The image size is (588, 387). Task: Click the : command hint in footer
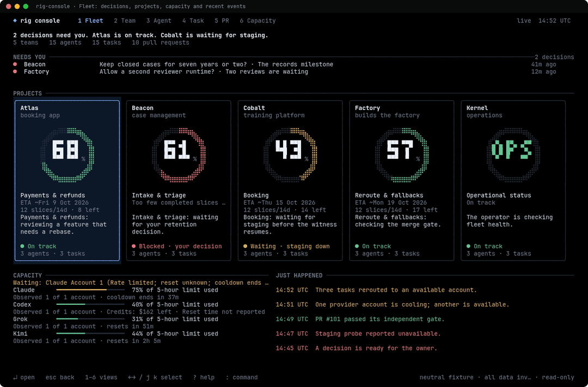(242, 377)
